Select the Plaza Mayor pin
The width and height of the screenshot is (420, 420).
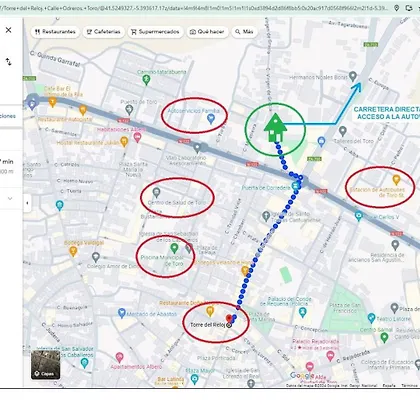click(x=194, y=379)
